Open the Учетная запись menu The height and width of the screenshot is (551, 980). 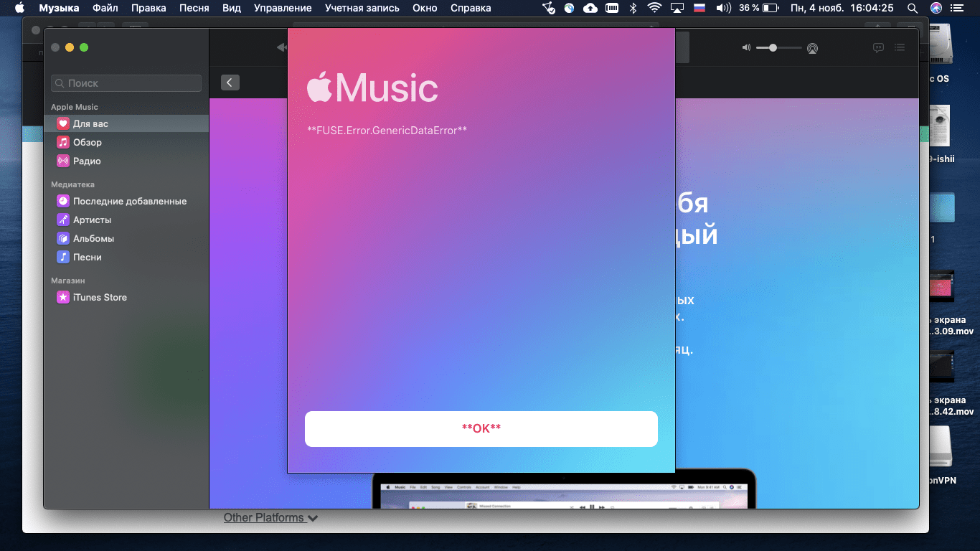[x=362, y=8]
